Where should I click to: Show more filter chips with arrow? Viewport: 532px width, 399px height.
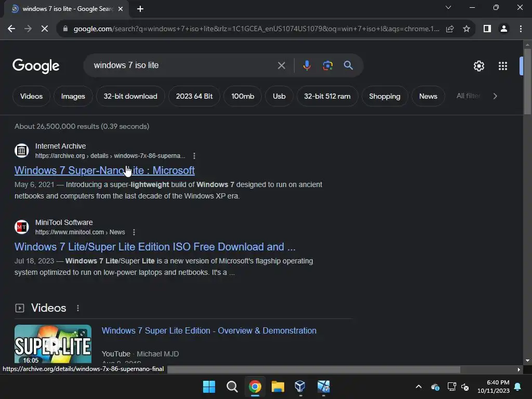(495, 96)
